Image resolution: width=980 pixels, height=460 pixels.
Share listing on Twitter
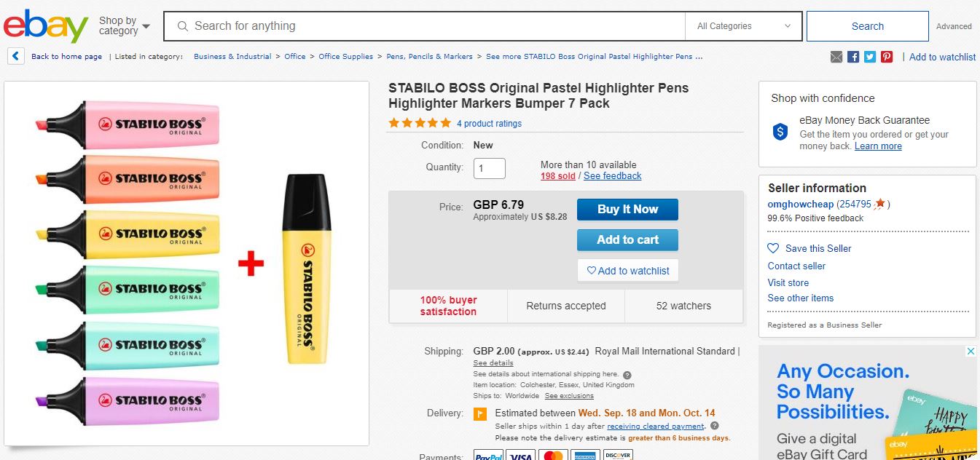(x=870, y=57)
